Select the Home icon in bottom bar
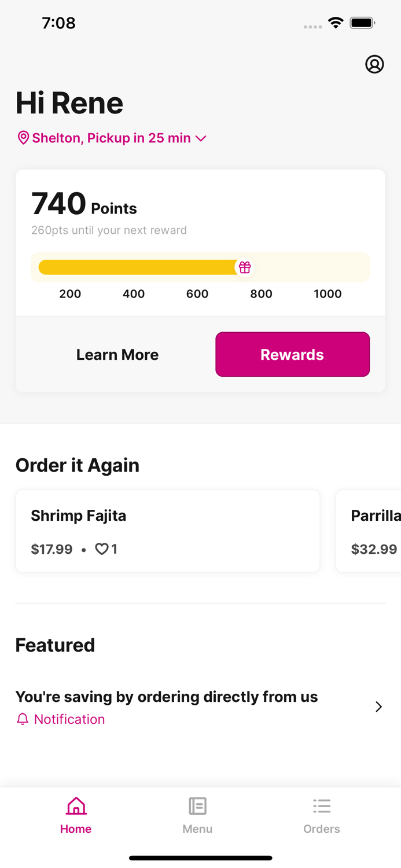 click(76, 806)
